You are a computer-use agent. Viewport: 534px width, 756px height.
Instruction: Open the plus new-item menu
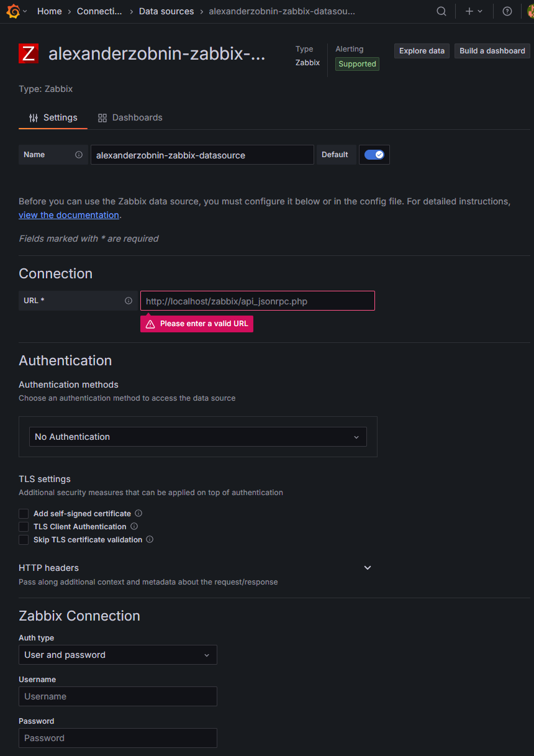coord(474,11)
